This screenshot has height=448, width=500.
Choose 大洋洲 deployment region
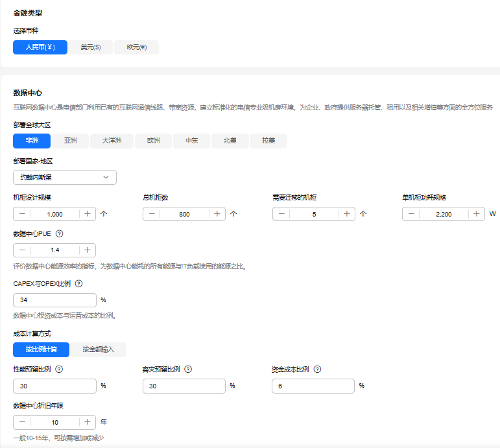point(112,141)
